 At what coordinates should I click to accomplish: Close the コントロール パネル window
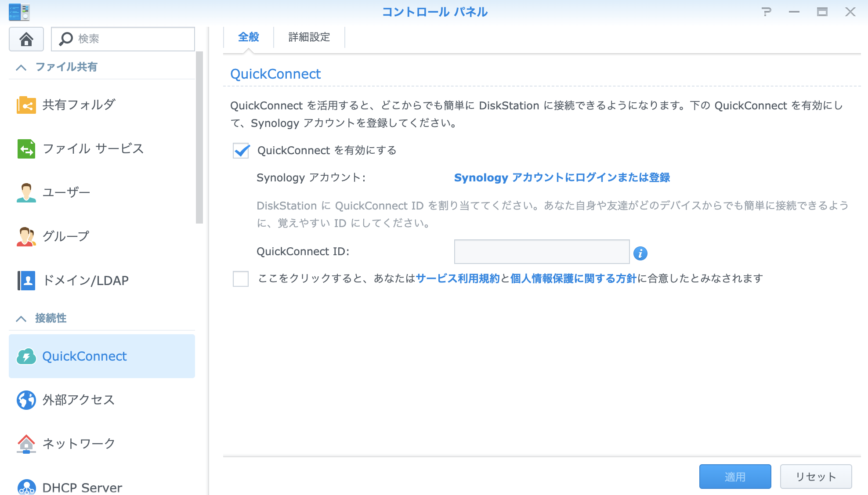coord(850,12)
